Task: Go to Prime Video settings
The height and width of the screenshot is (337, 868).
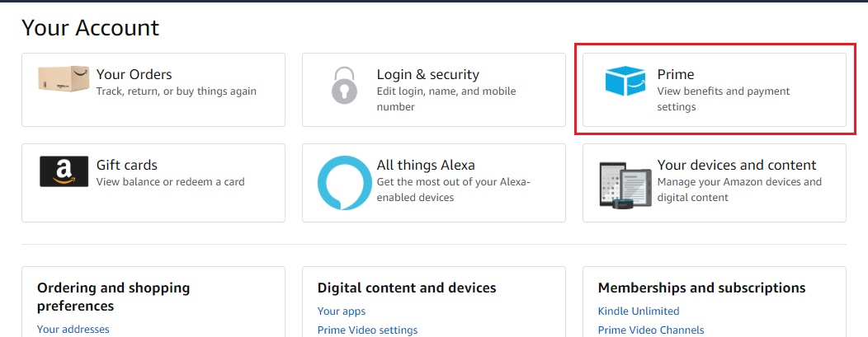Action: [x=367, y=330]
